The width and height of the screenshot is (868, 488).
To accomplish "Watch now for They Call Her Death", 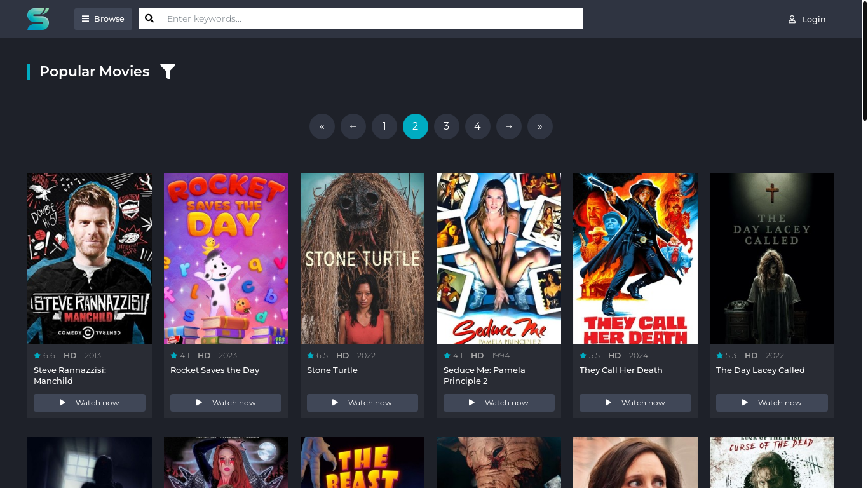I will pyautogui.click(x=635, y=403).
